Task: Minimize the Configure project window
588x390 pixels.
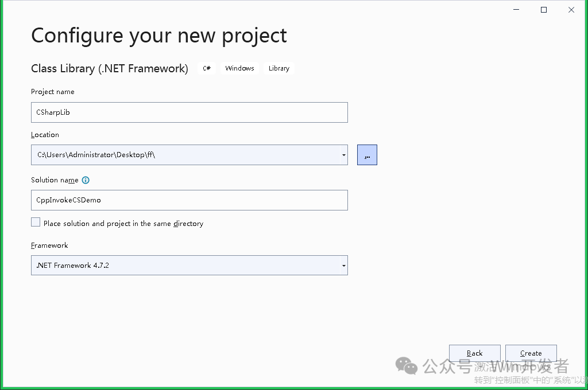Action: click(516, 10)
